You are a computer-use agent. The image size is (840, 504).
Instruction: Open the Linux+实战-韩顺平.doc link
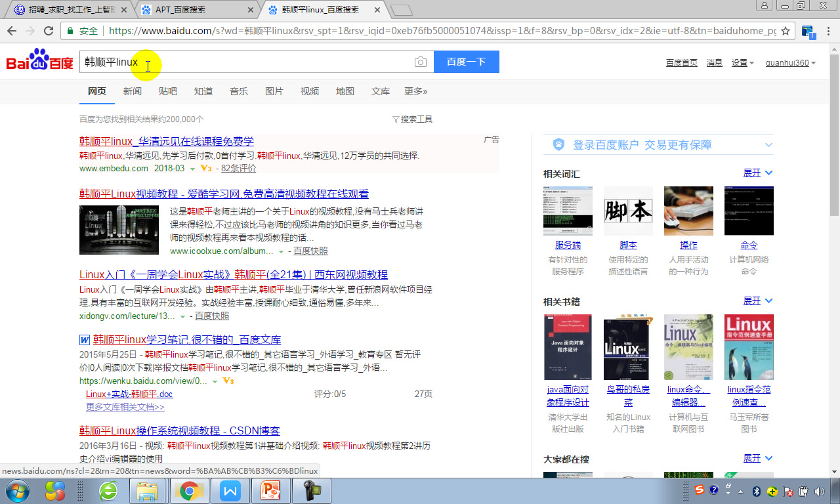coord(129,394)
